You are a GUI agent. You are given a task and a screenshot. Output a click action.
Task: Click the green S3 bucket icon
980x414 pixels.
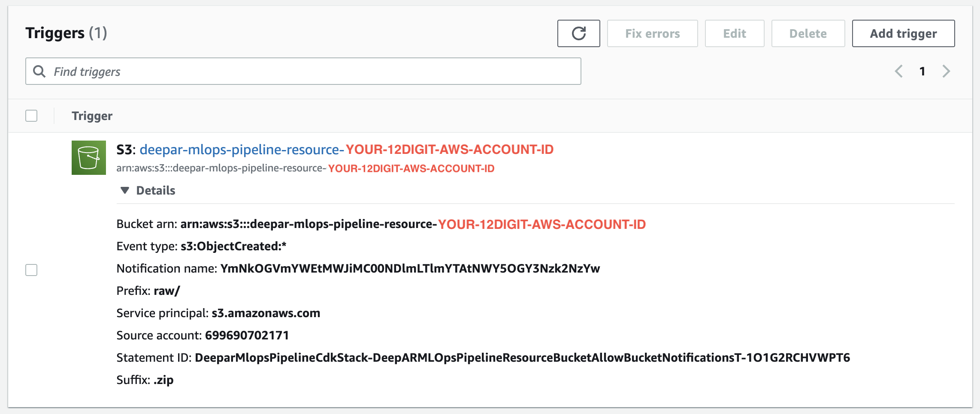pyautogui.click(x=89, y=158)
